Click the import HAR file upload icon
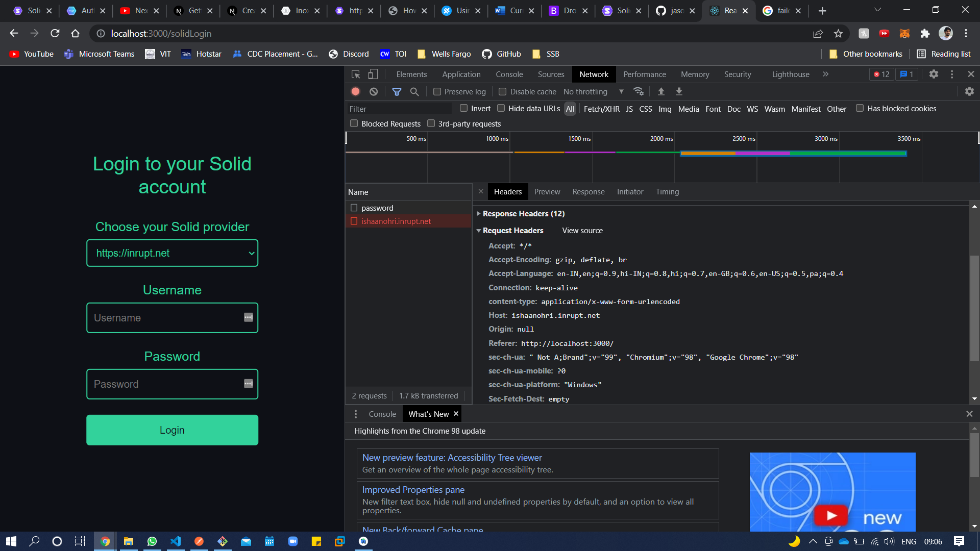The height and width of the screenshot is (551, 980). (x=661, y=91)
